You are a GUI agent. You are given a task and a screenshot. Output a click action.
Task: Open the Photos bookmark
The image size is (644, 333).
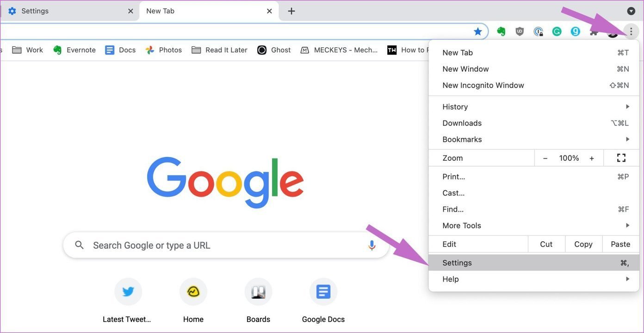click(163, 50)
